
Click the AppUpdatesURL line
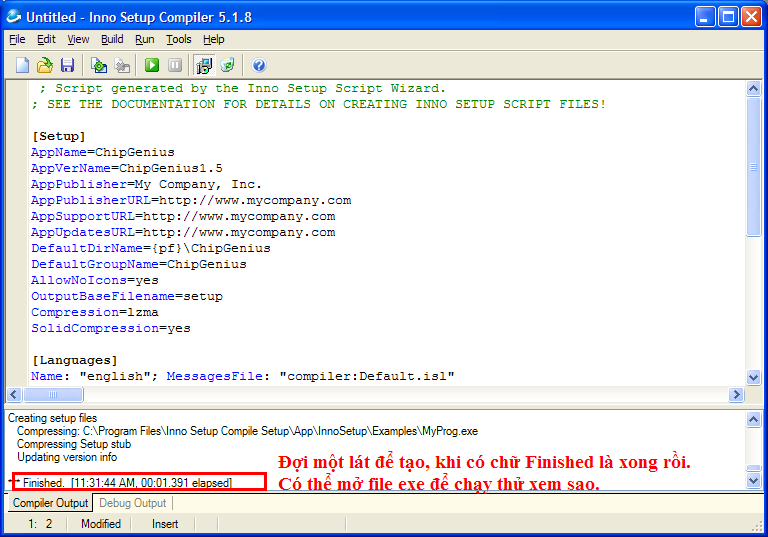point(183,232)
